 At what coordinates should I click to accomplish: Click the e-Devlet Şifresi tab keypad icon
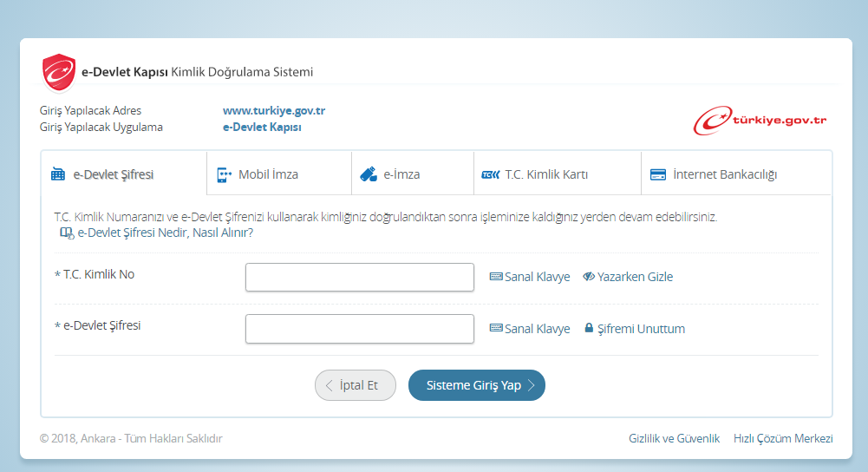coord(58,174)
